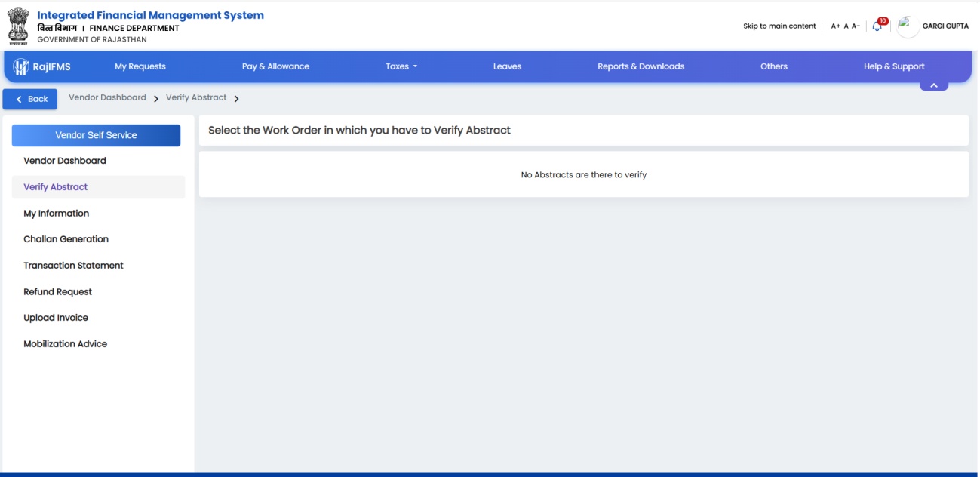Collapse the navigation bar with the up chevron

(933, 85)
